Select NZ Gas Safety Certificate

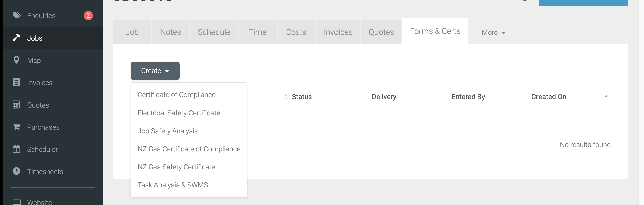coord(176,167)
